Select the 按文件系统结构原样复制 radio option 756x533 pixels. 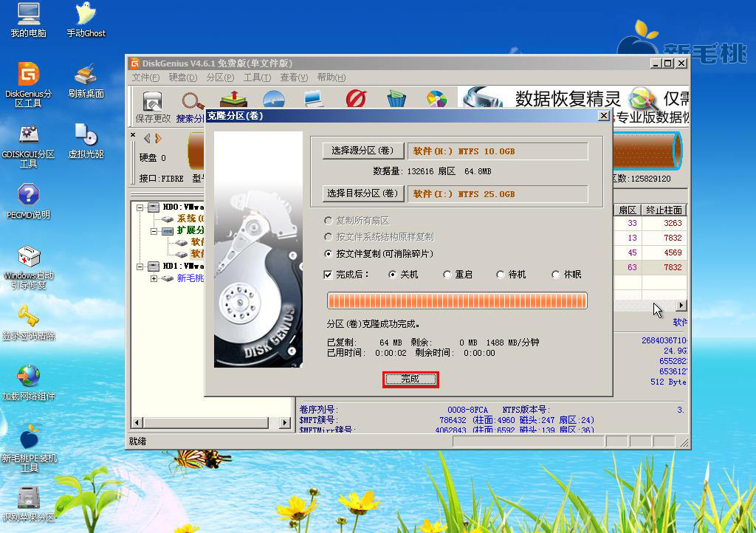[379, 237]
